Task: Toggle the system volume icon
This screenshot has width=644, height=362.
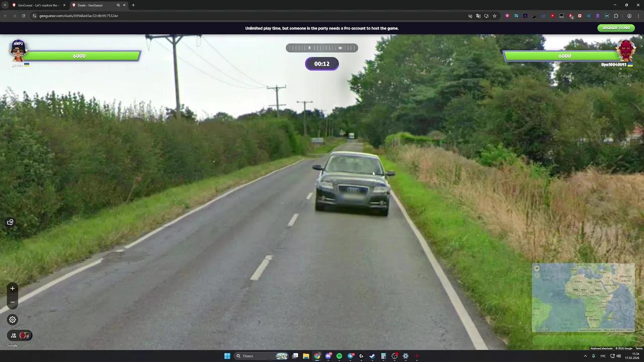Action: [x=619, y=356]
